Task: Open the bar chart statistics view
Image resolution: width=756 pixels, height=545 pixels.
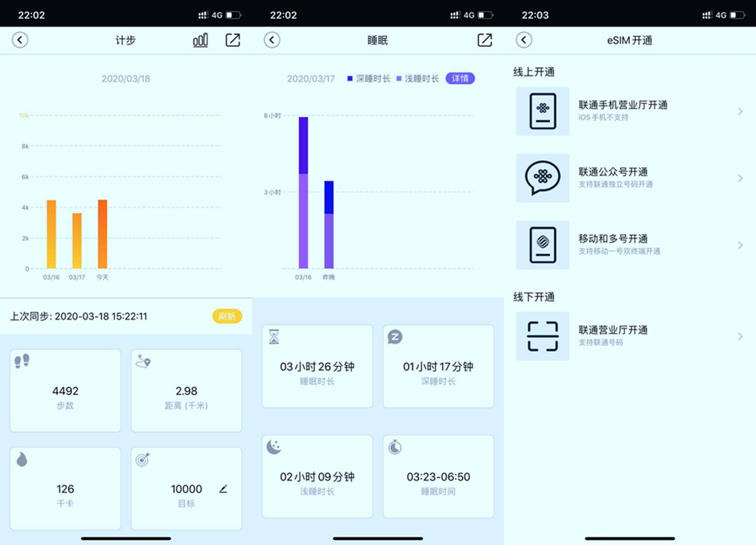Action: click(x=201, y=40)
